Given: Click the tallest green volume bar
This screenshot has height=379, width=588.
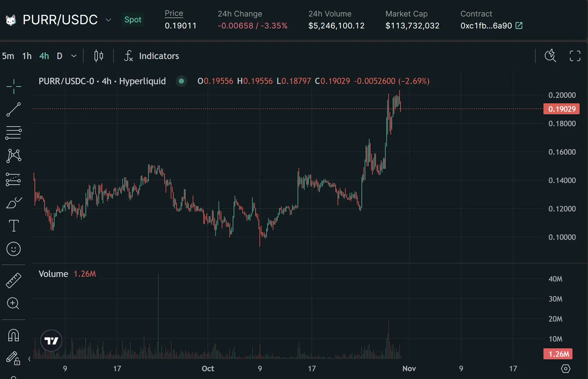Looking at the screenshot, I should (x=158, y=316).
